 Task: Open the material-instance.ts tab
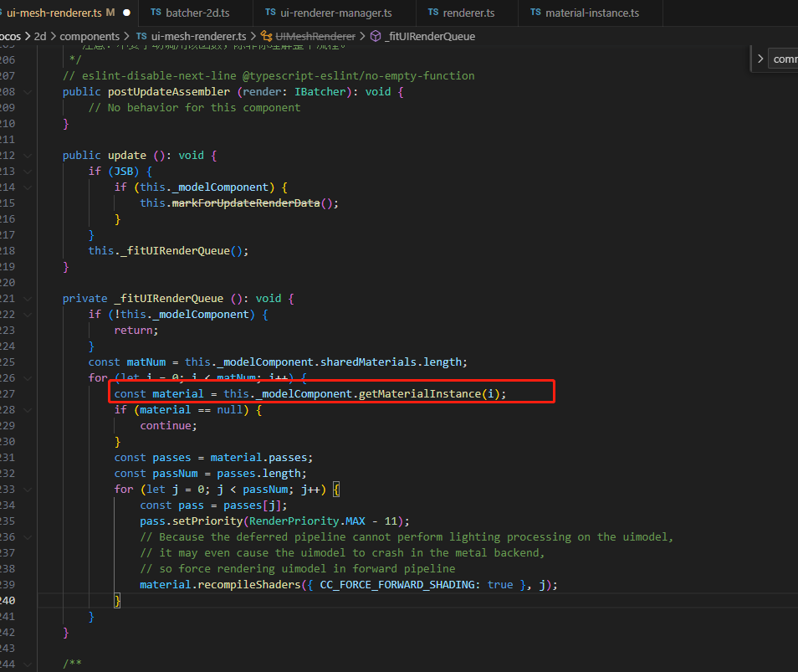pyautogui.click(x=591, y=13)
